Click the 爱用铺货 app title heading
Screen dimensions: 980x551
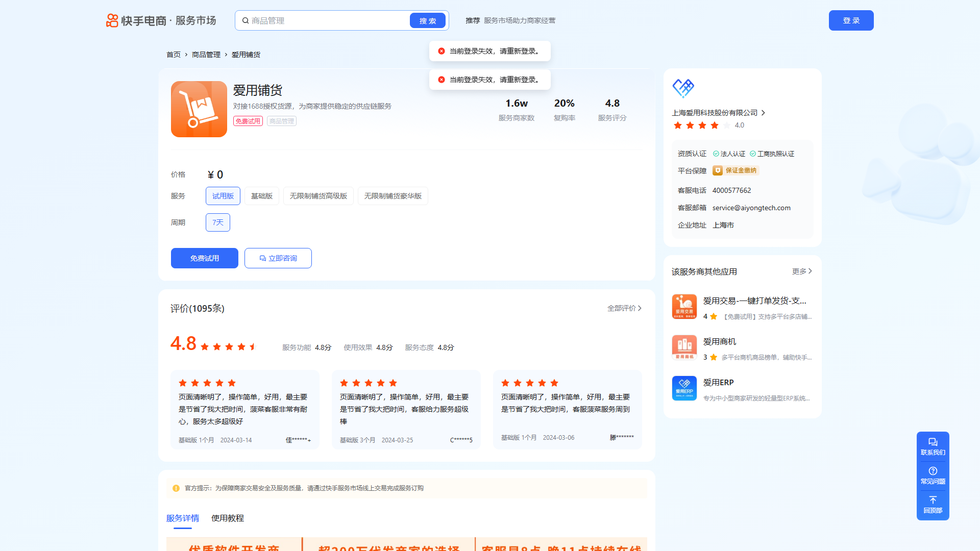(x=258, y=90)
